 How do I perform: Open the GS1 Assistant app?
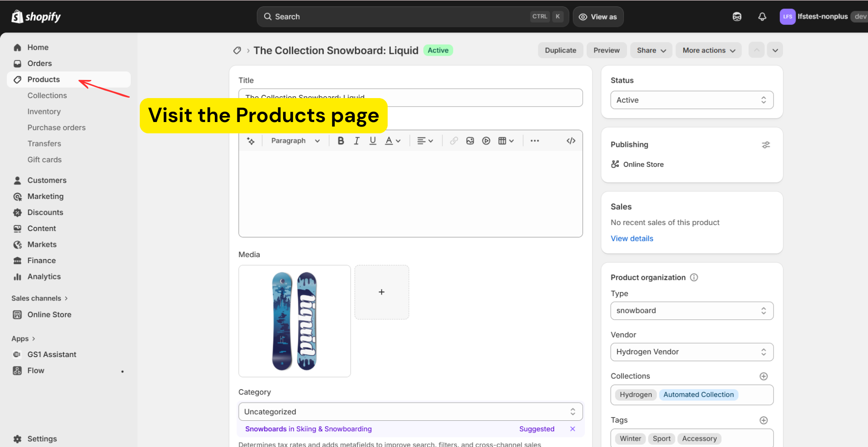(x=69, y=355)
